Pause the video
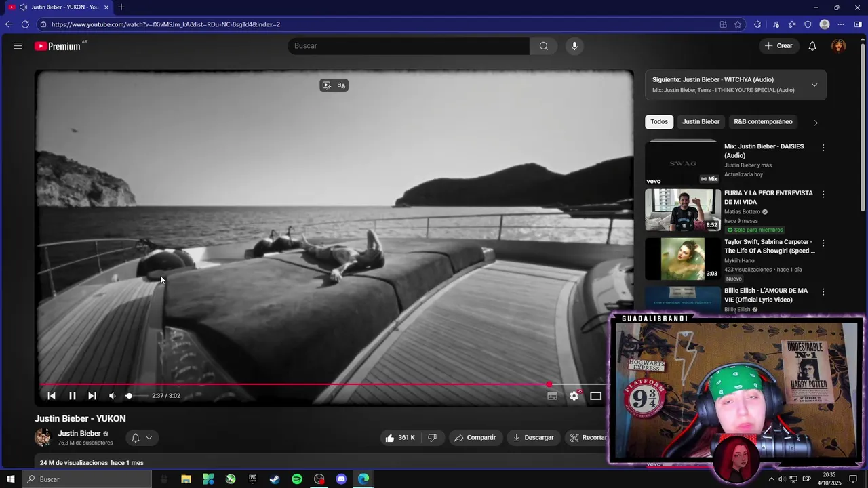This screenshot has height=488, width=868. point(73,396)
